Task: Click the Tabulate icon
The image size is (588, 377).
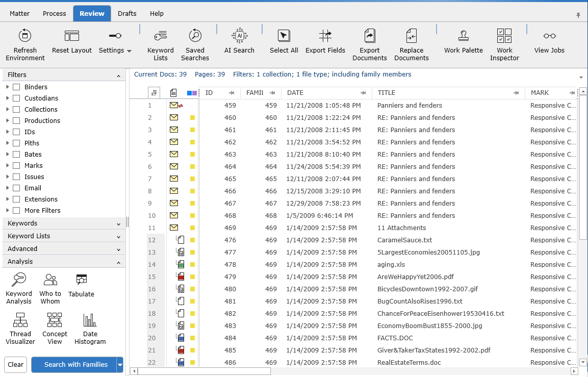Action: click(x=82, y=280)
